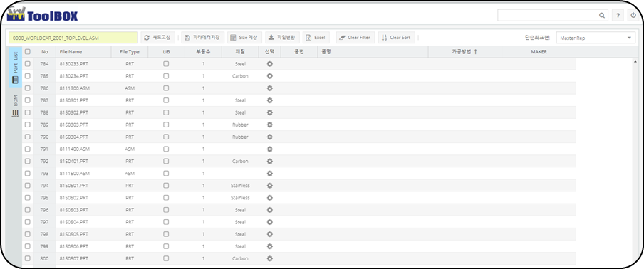Click gear icon for row 784
Screen dimensions: 644x269
(270, 64)
